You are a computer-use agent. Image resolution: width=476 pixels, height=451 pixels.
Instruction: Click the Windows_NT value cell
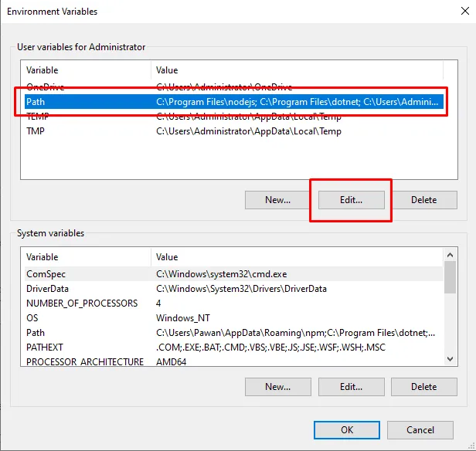(x=182, y=318)
